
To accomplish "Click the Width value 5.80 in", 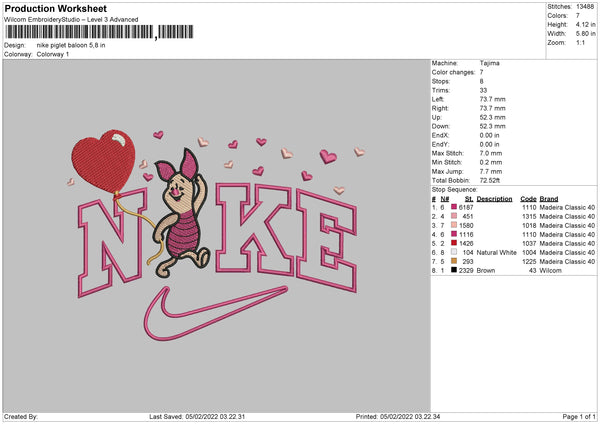I will point(585,34).
